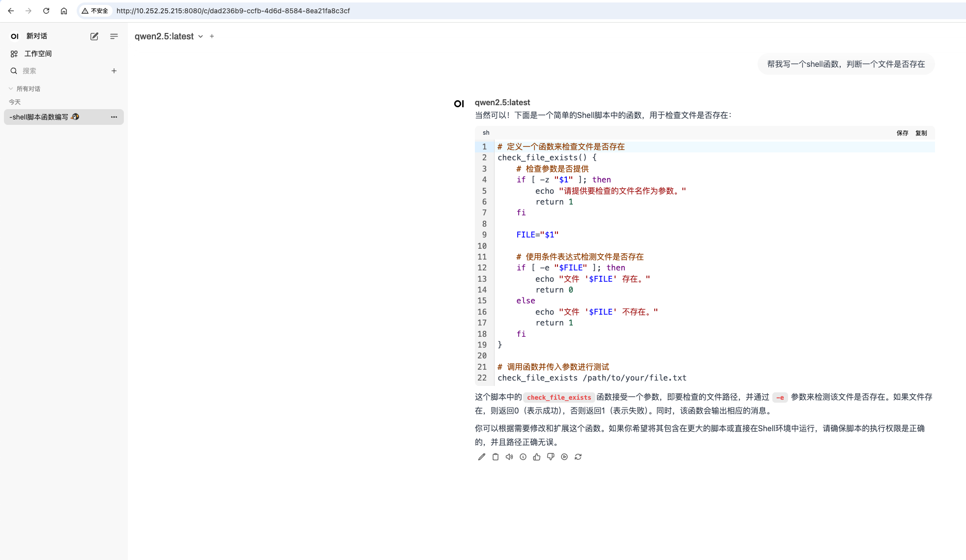Regenerate the response

(x=578, y=457)
